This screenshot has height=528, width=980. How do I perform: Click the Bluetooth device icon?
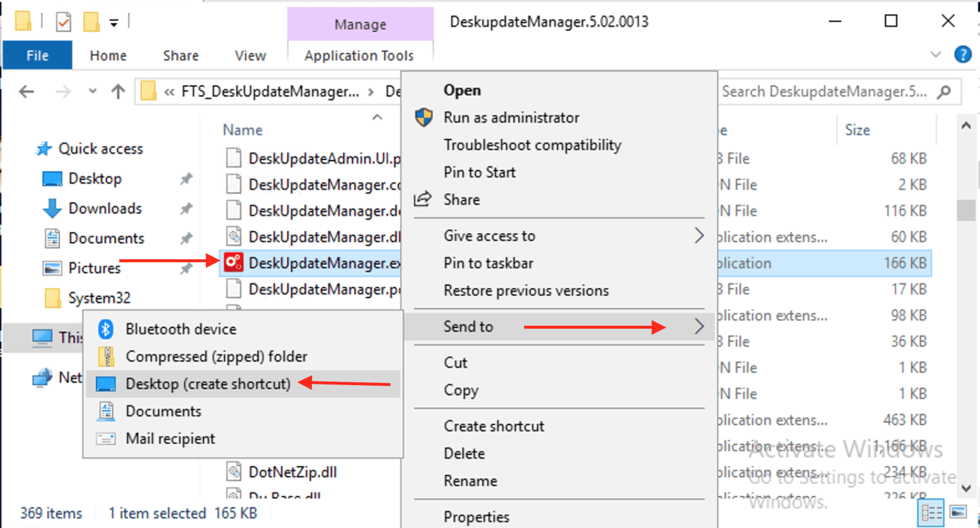click(106, 329)
